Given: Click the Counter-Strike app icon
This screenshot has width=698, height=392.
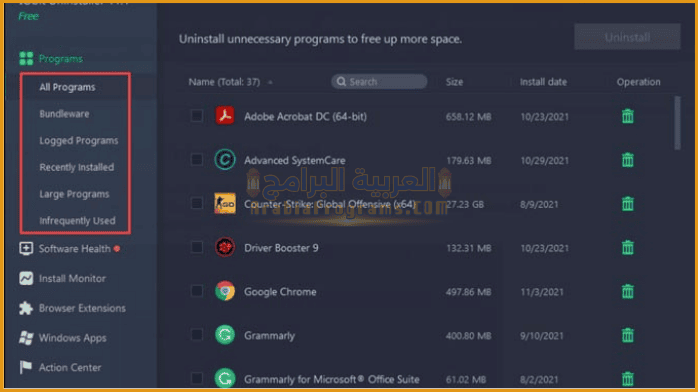Looking at the screenshot, I should click(225, 204).
